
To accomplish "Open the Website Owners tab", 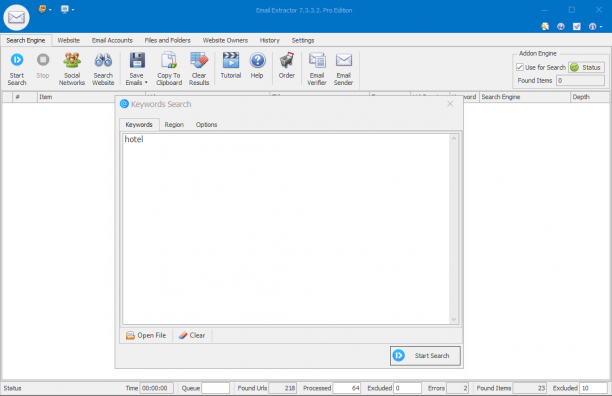I will click(x=225, y=40).
